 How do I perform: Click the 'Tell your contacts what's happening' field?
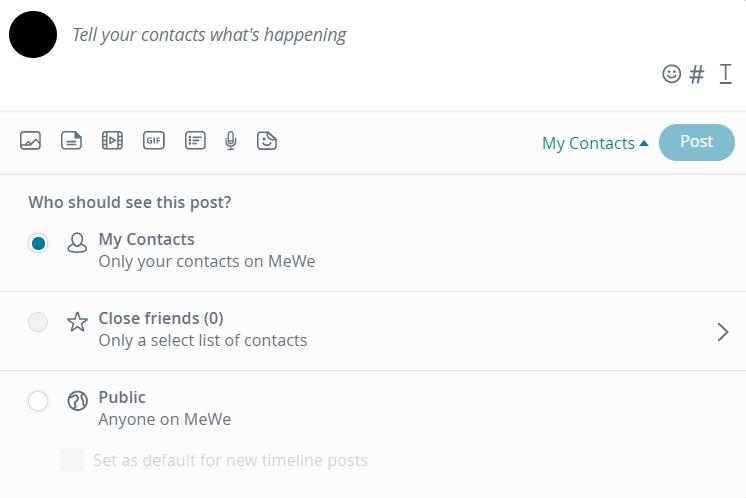[300, 35]
